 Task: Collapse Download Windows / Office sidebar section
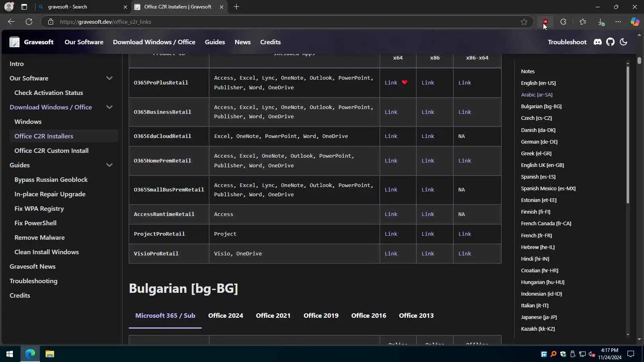click(x=109, y=107)
